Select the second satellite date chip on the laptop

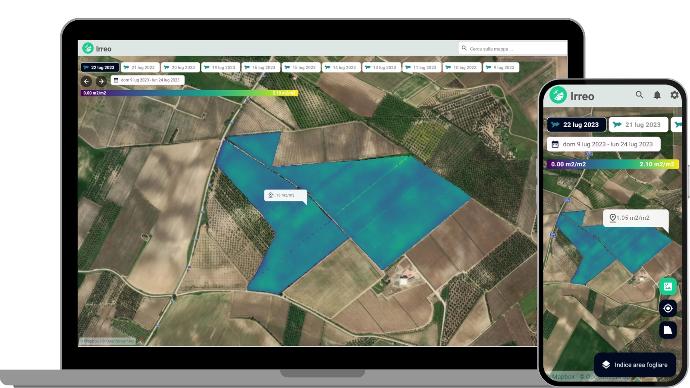[140, 68]
